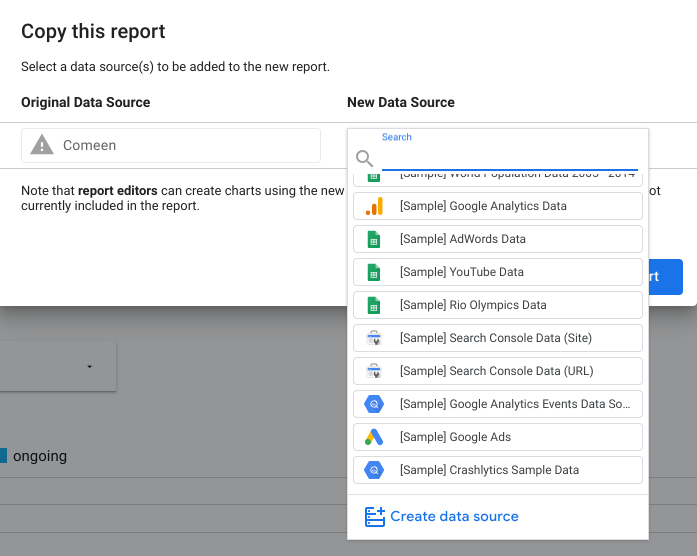697x556 pixels.
Task: Click the Google Analytics bar chart icon
Action: pyautogui.click(x=374, y=206)
